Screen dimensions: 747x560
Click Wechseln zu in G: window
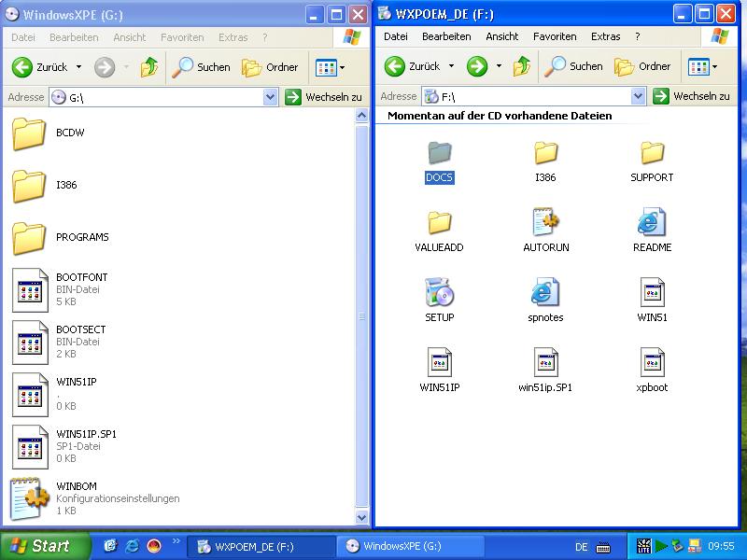point(323,97)
